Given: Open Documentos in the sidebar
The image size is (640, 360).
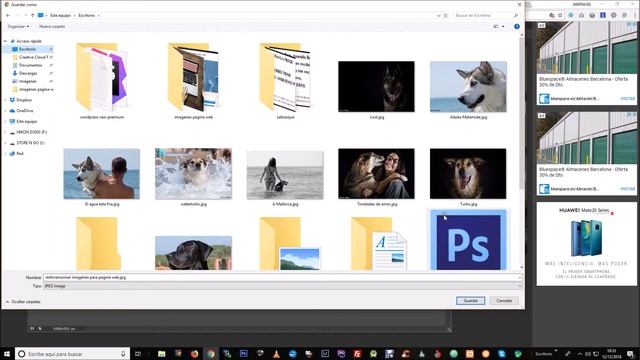Looking at the screenshot, I should point(30,65).
